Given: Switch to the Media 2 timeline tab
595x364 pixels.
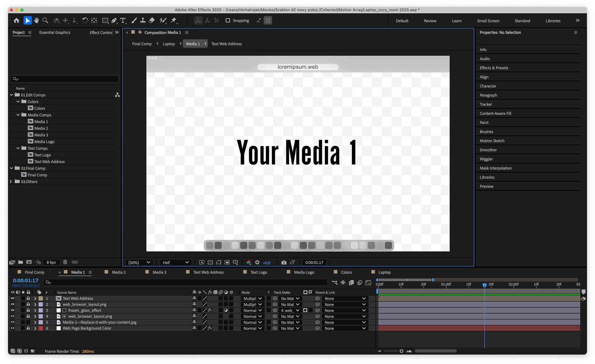Looking at the screenshot, I should (x=119, y=272).
